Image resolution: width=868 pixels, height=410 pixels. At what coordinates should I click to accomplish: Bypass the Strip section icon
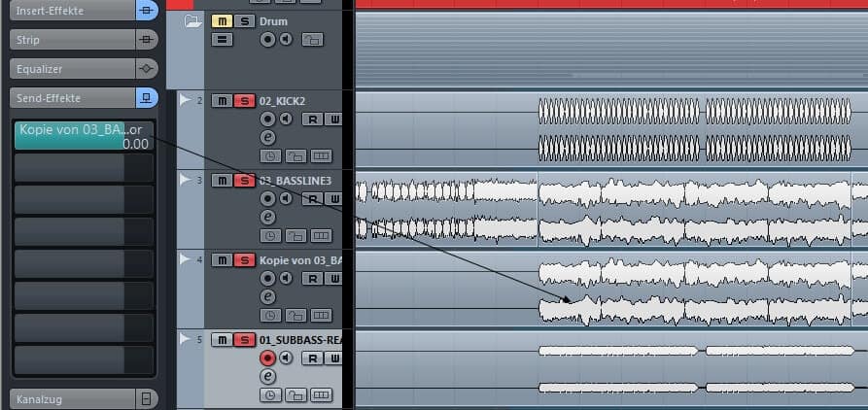[146, 40]
